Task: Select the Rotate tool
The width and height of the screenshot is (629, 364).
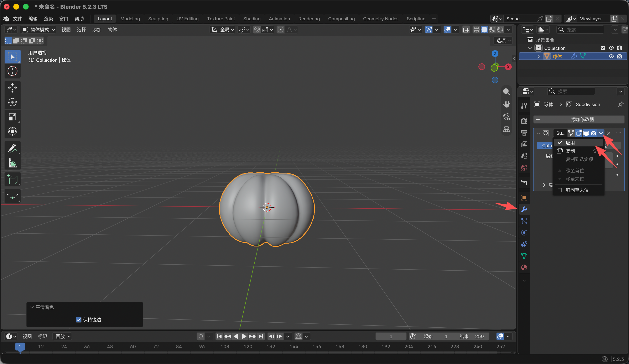Action: [x=12, y=102]
